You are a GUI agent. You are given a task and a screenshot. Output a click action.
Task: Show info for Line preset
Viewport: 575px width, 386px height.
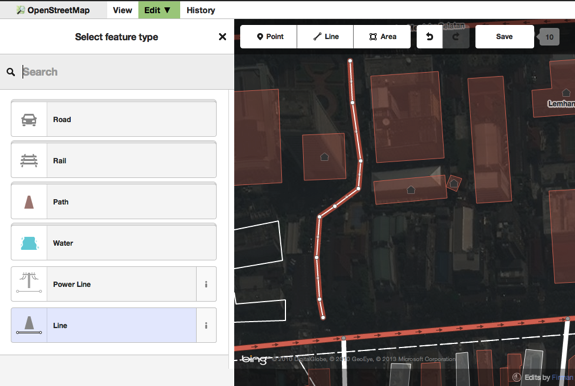point(206,325)
